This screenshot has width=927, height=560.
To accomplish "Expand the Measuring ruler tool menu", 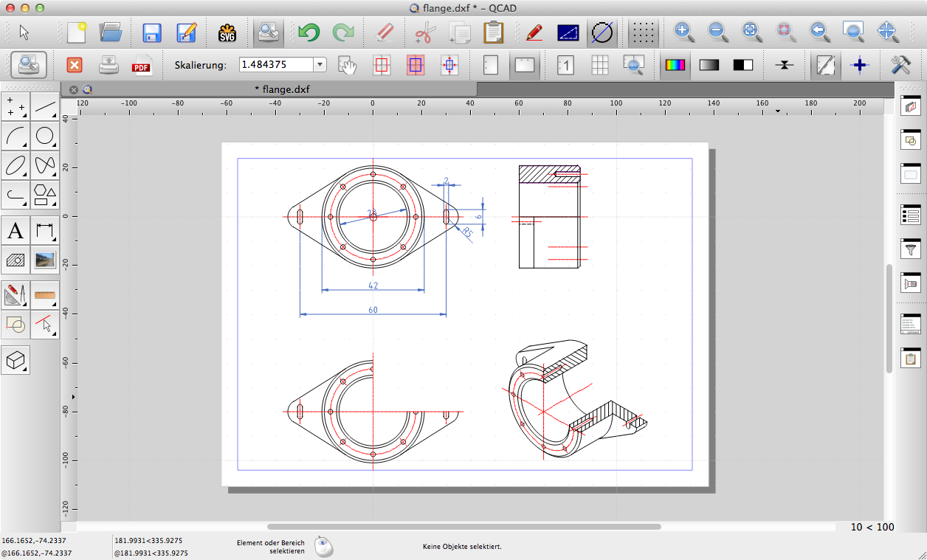I will [x=45, y=295].
